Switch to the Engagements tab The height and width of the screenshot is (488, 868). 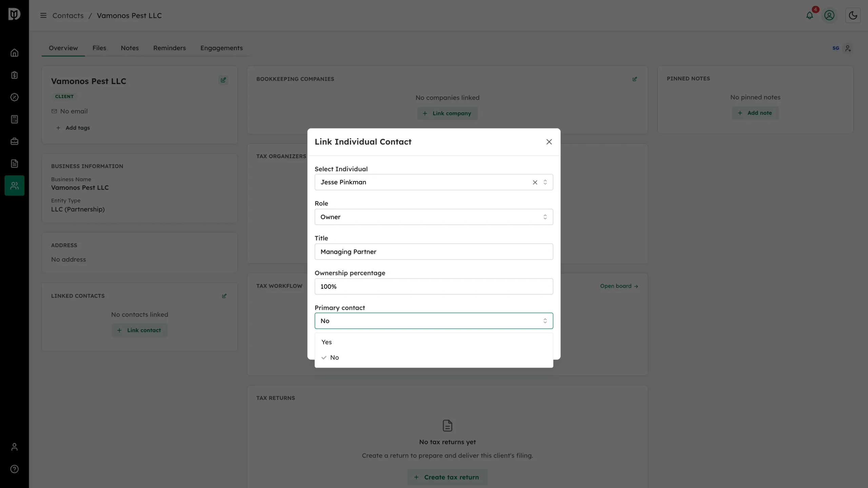coord(221,48)
